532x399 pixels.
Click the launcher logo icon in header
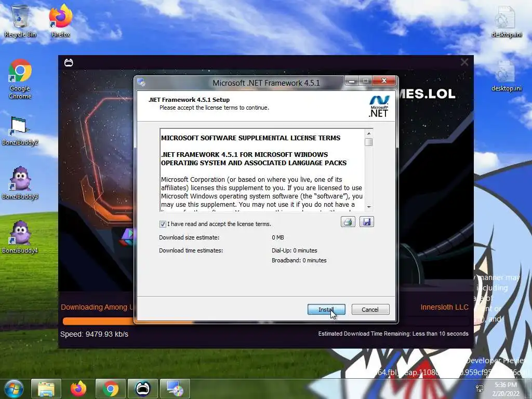(69, 62)
